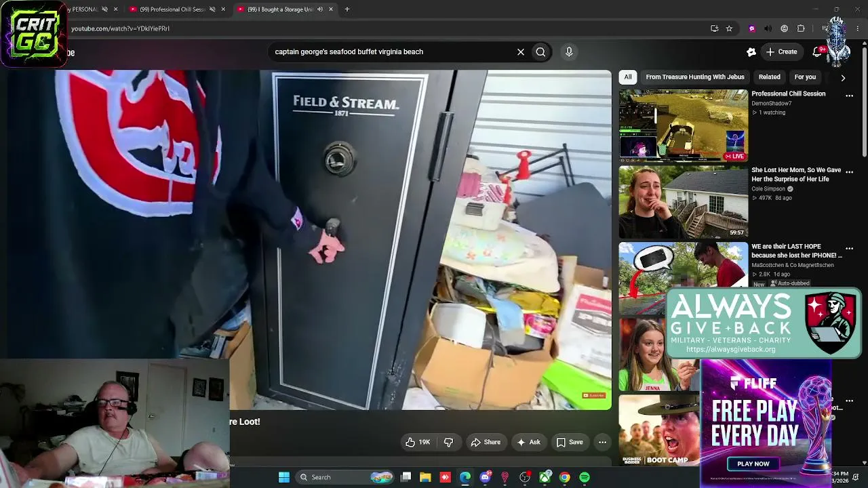Open options for 'She Lost Her Mom' video
The height and width of the screenshot is (488, 868).
(x=849, y=173)
